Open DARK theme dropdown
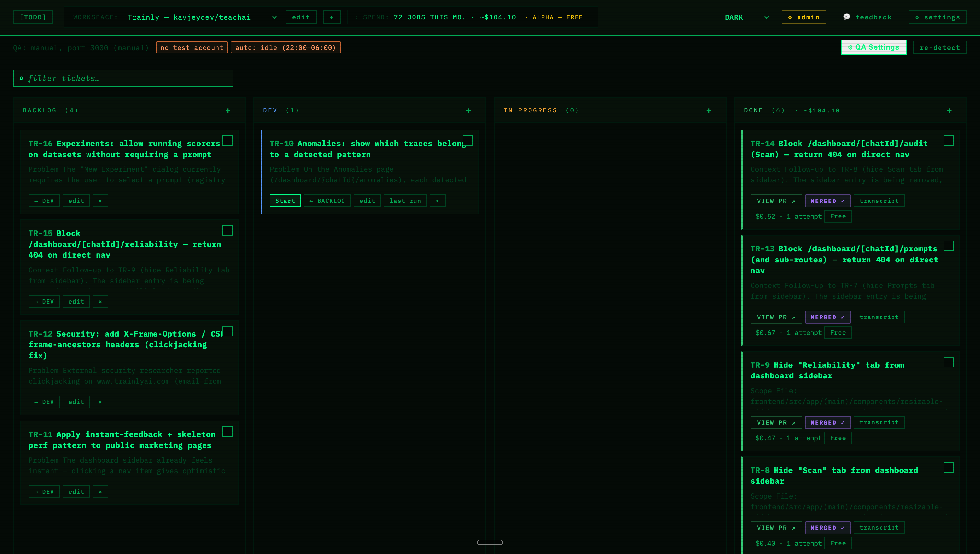 (747, 17)
